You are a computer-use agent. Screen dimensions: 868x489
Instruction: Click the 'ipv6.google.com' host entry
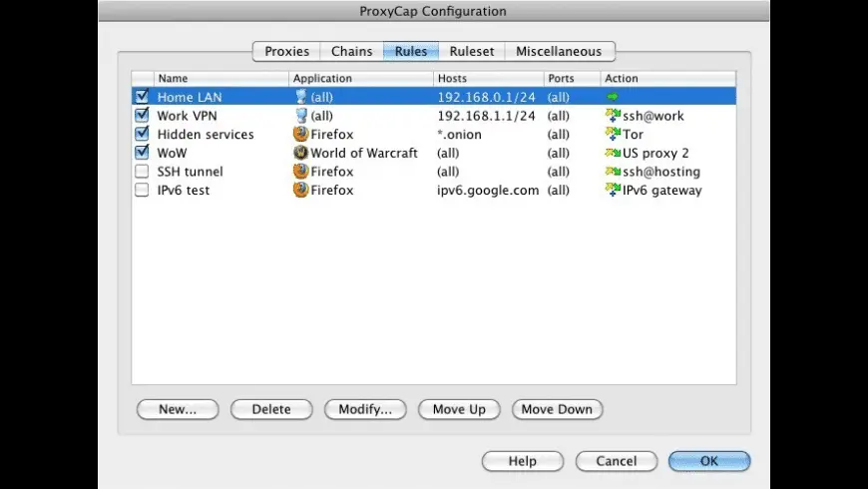[488, 190]
